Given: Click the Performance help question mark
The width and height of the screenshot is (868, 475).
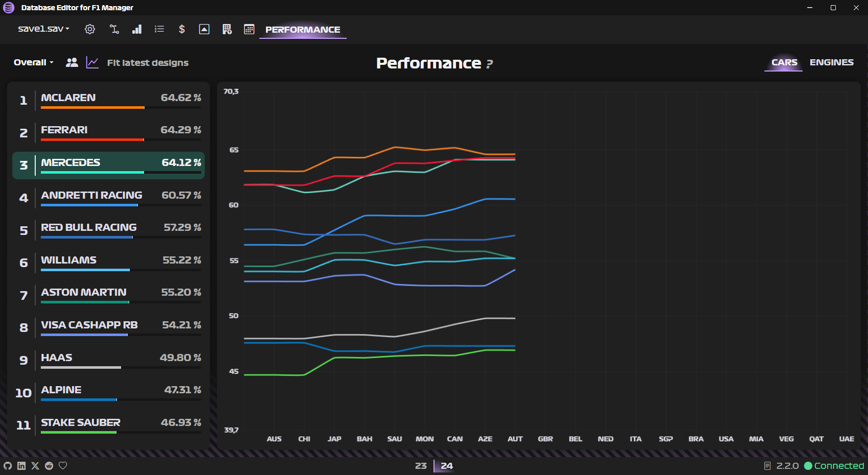Looking at the screenshot, I should tap(490, 64).
